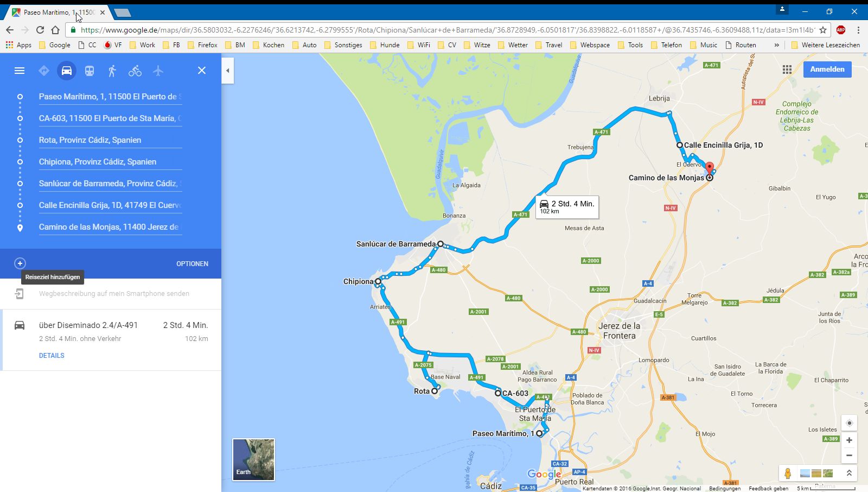
Task: Click the CA-603 waypoint marker on map
Action: click(x=498, y=393)
